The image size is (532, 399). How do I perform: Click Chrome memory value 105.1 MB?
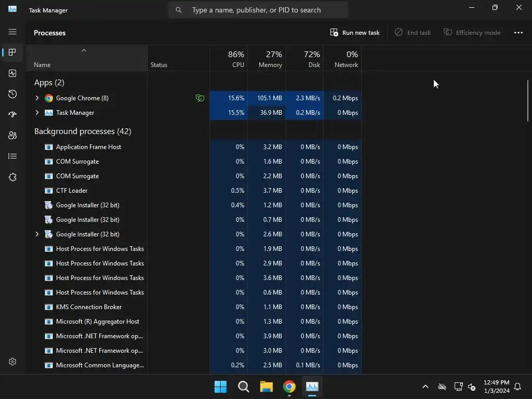click(x=270, y=98)
